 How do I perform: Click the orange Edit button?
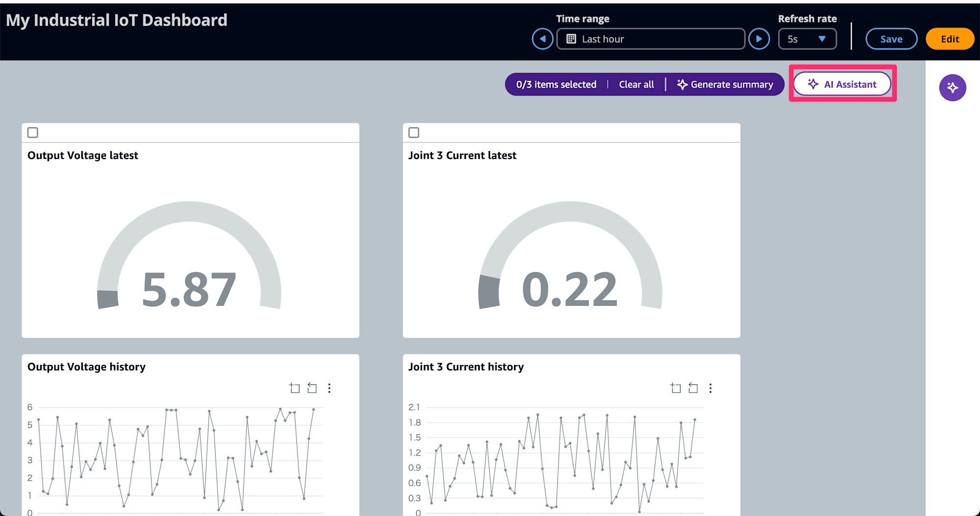coord(950,39)
